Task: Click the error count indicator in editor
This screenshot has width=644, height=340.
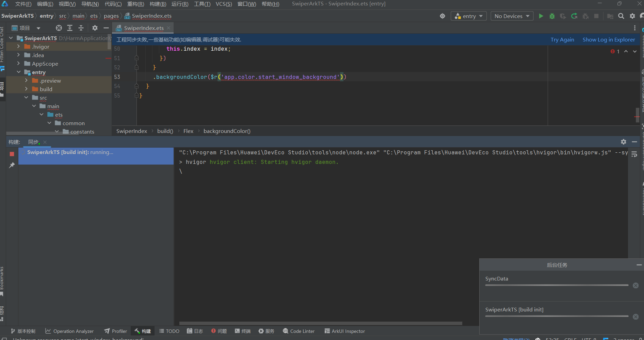Action: [x=615, y=51]
